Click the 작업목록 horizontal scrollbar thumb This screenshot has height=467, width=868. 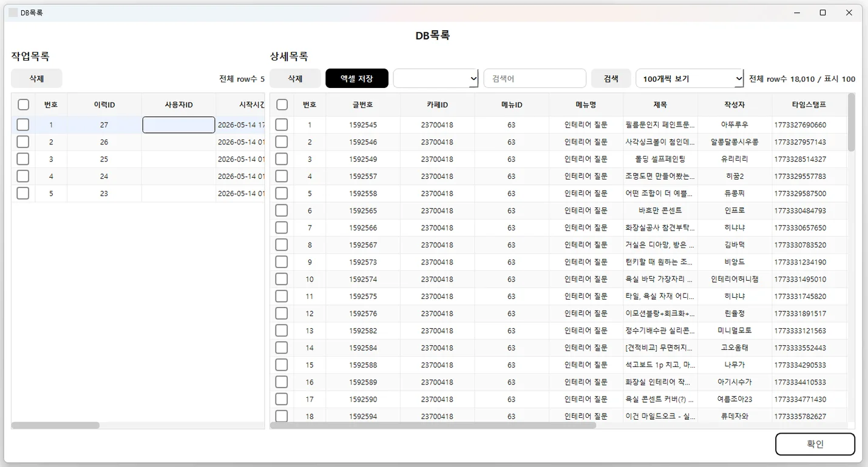click(55, 425)
